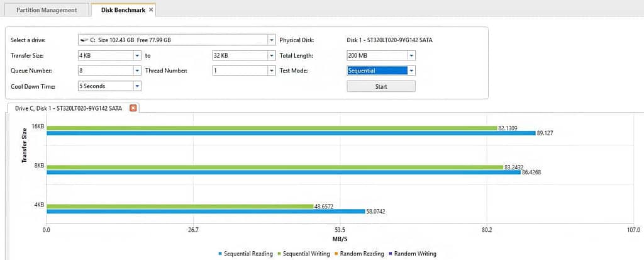The width and height of the screenshot is (644, 260).
Task: Click the Transfer Size vertical axis title
Action: (x=25, y=147)
